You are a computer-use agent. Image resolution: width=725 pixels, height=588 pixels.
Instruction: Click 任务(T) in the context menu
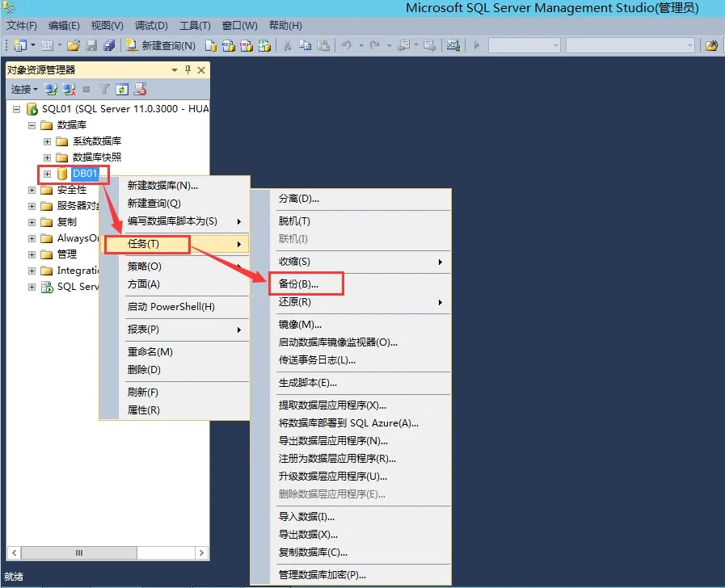tap(175, 245)
